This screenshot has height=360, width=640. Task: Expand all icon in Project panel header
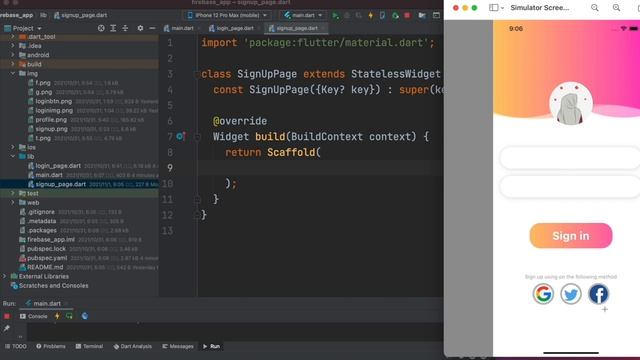click(113, 28)
